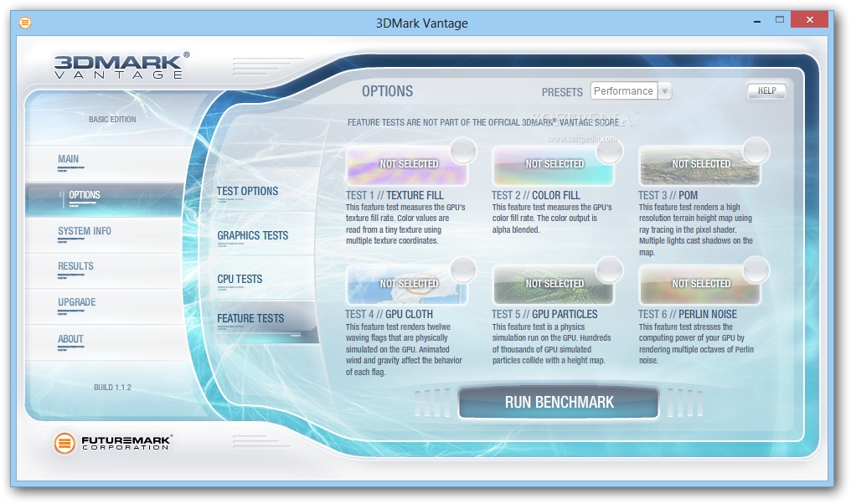Click the Run Benchmark button
This screenshot has height=504, width=851.
pos(559,402)
